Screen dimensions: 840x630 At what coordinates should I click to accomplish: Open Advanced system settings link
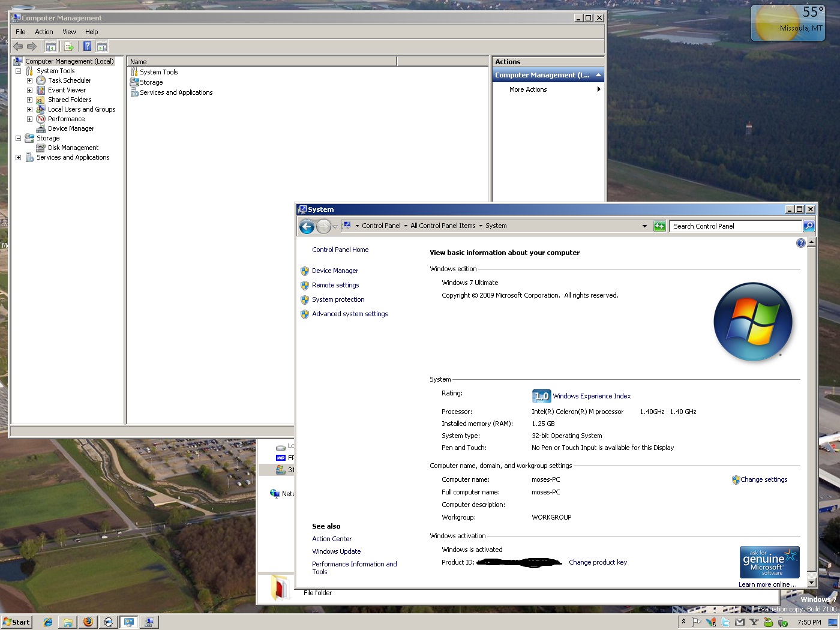tap(350, 314)
